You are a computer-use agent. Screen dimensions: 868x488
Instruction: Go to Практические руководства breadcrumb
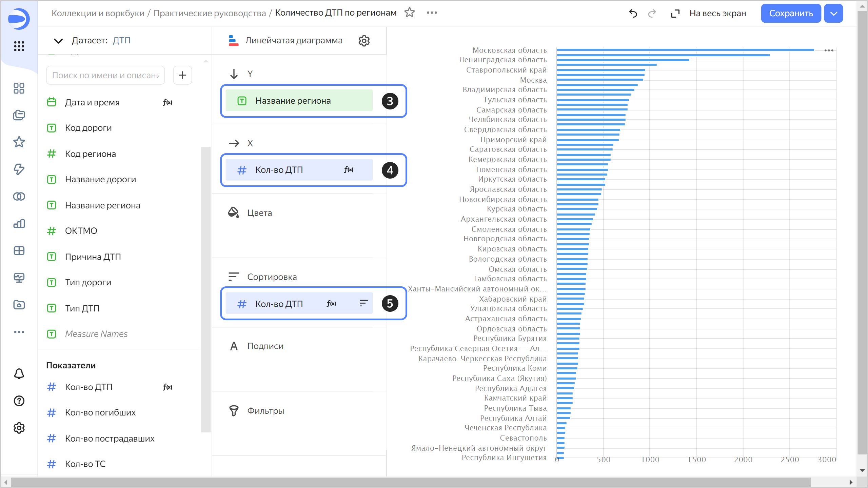(x=210, y=13)
